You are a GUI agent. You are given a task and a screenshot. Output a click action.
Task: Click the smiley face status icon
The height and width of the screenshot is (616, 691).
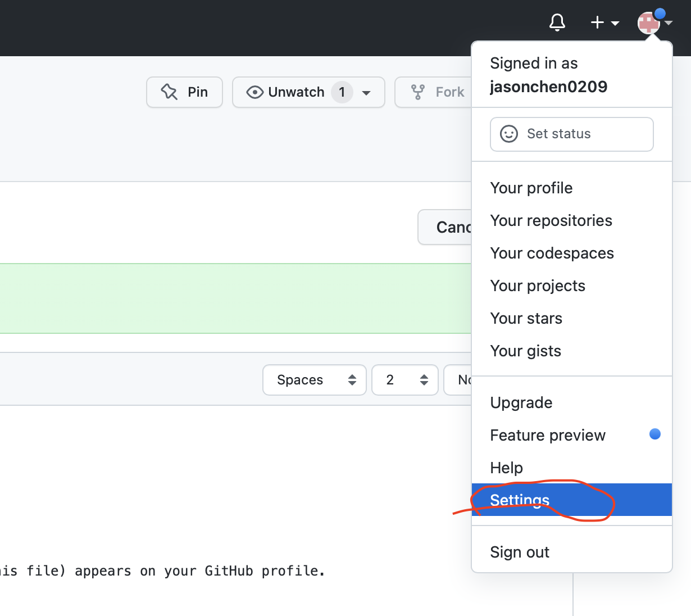click(509, 134)
